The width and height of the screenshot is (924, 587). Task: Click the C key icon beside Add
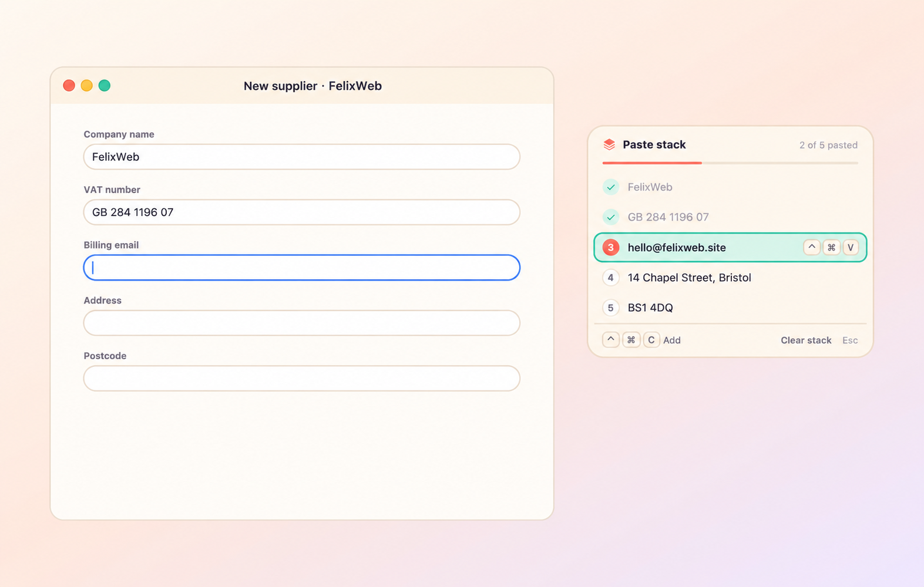pyautogui.click(x=651, y=340)
